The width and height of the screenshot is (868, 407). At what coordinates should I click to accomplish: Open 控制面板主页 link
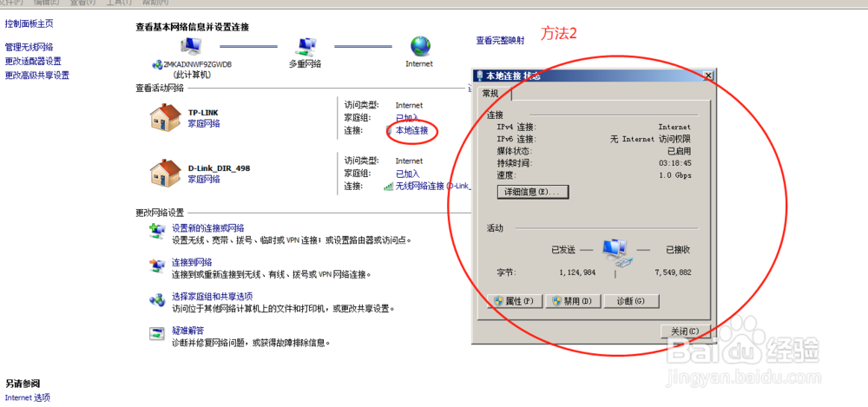[x=29, y=23]
